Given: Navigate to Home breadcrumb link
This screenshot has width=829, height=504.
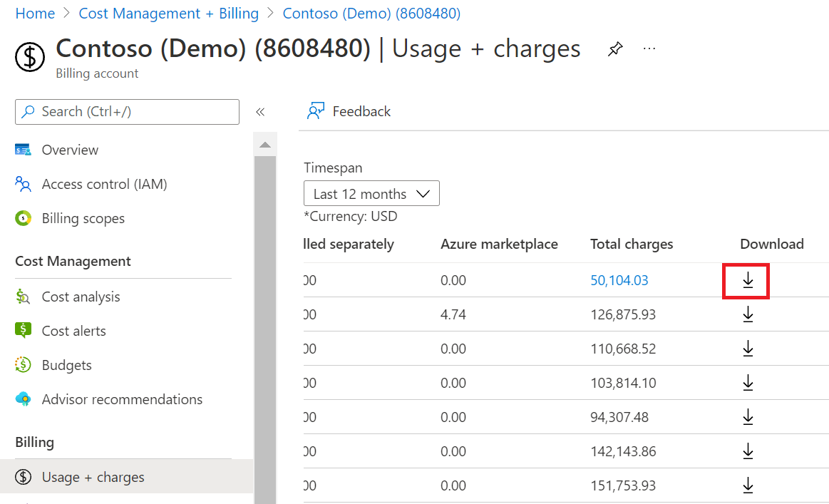Looking at the screenshot, I should pos(35,14).
